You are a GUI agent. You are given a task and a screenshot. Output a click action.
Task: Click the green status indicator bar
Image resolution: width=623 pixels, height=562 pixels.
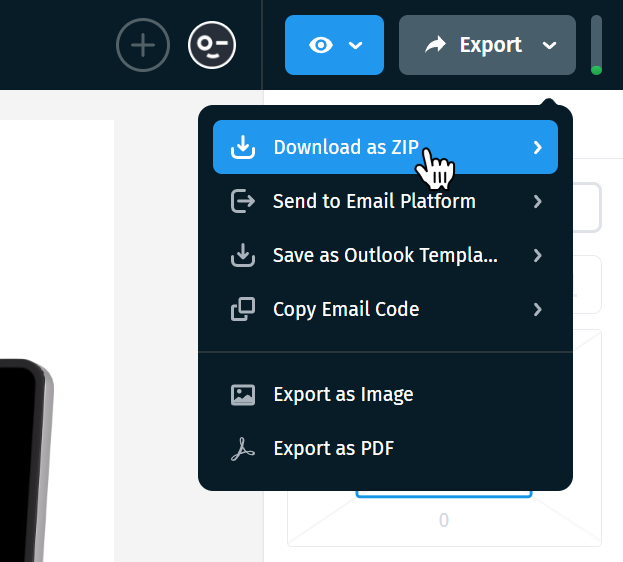point(596,45)
